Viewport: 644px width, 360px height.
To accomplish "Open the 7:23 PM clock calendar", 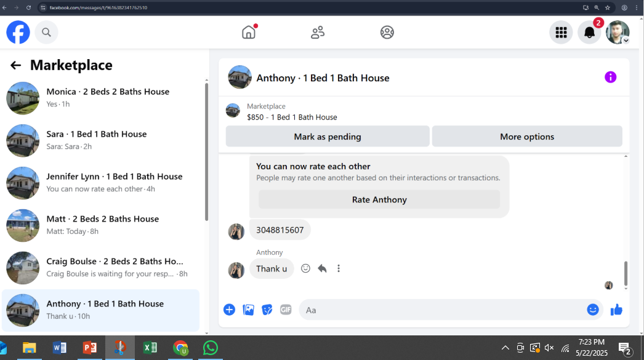I will click(x=592, y=347).
